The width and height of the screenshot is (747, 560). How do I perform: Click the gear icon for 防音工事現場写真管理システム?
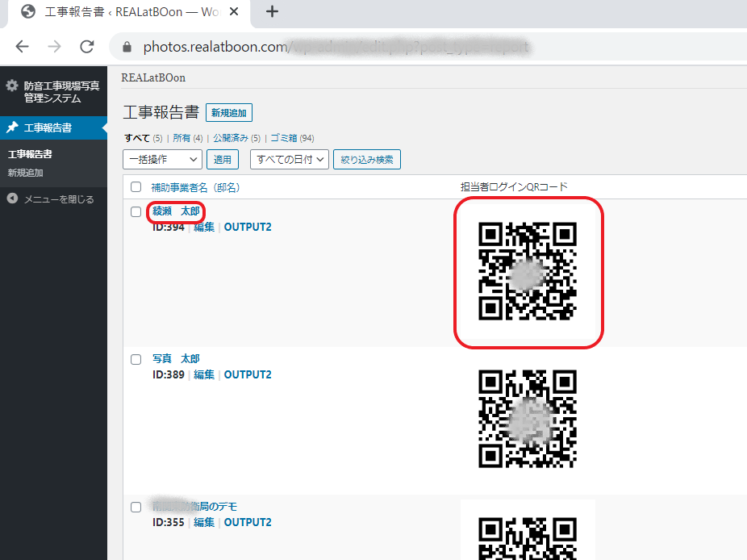12,86
